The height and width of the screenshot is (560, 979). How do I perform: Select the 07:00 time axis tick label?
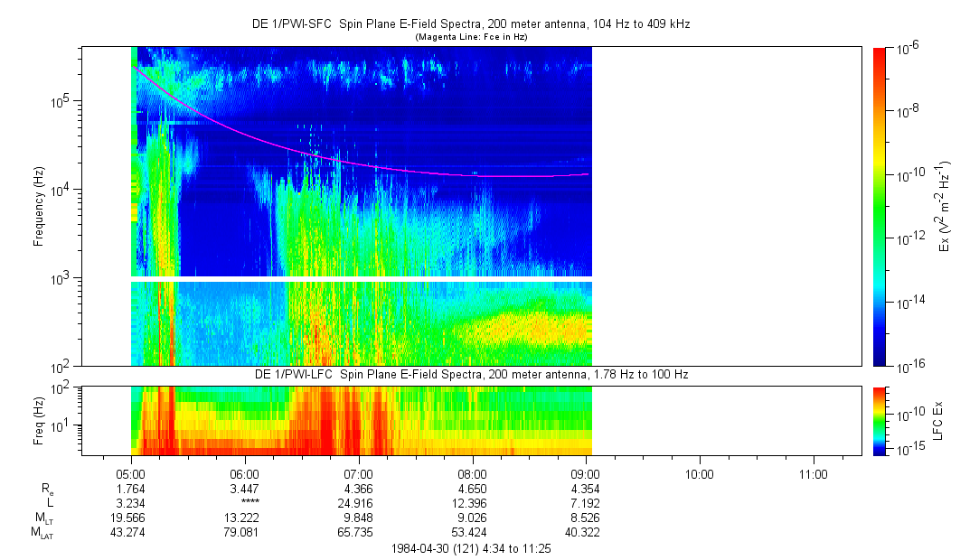(359, 472)
